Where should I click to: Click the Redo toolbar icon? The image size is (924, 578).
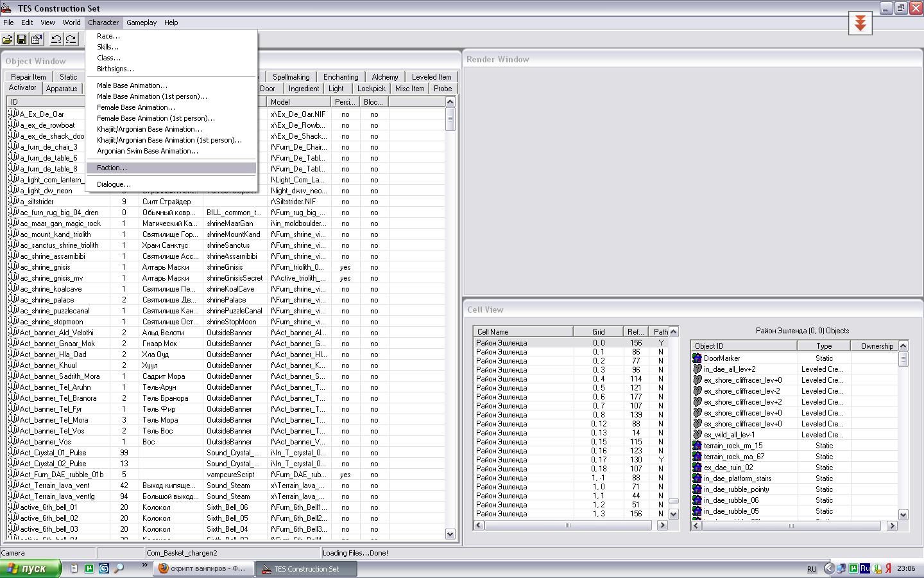pos(71,39)
